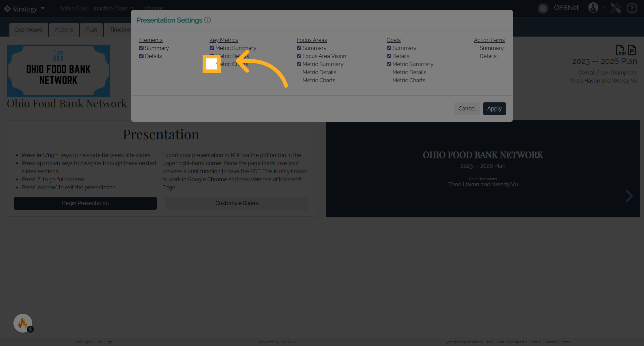Uncheck Focus Areas Metric Summary checkbox
This screenshot has height=346, width=644.
(299, 64)
